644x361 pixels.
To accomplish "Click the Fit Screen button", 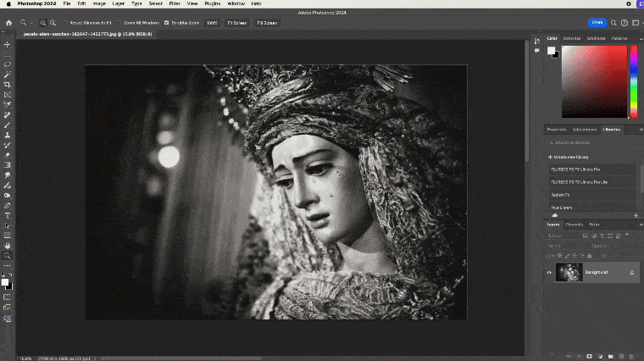I will [236, 23].
